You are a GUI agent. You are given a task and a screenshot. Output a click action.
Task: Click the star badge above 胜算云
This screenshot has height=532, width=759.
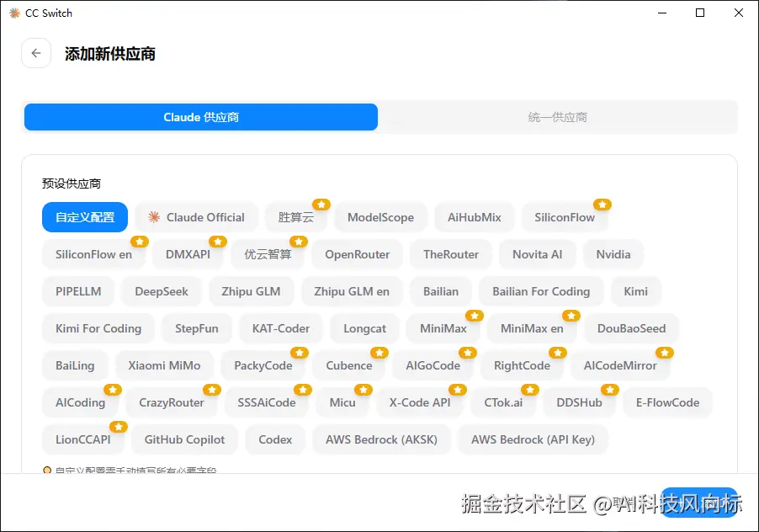click(321, 204)
